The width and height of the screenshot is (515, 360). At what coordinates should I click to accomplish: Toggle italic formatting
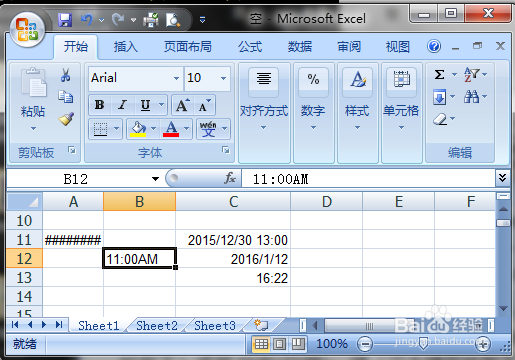[x=122, y=105]
